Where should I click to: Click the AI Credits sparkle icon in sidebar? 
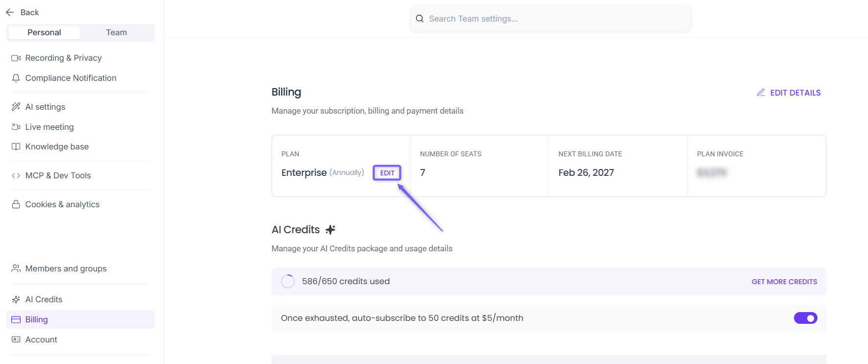click(16, 299)
